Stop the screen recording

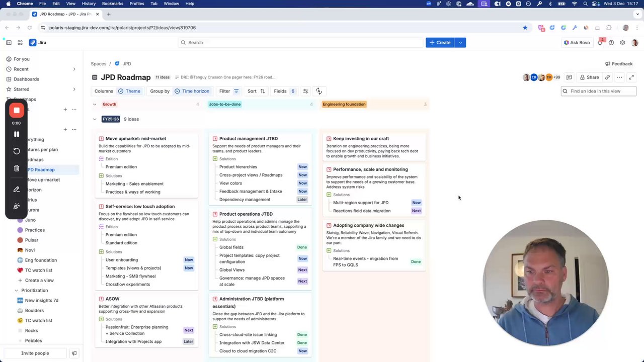tap(17, 111)
